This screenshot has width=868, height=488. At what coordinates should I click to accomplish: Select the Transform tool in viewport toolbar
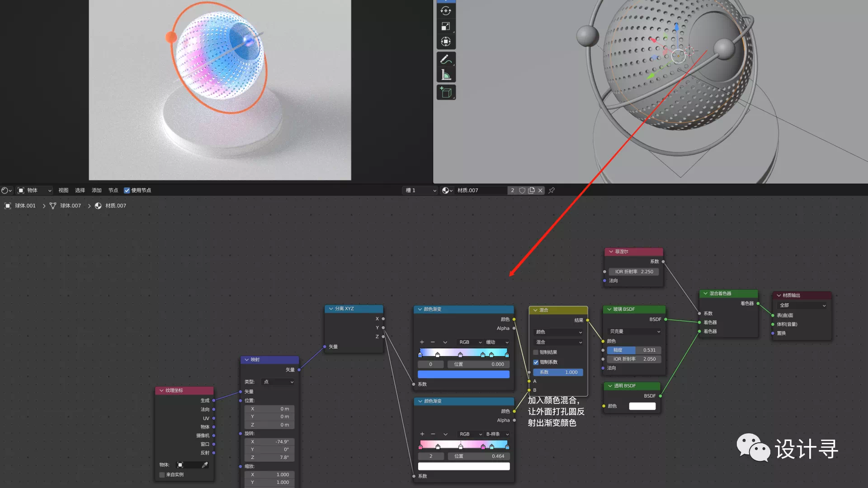tap(446, 42)
